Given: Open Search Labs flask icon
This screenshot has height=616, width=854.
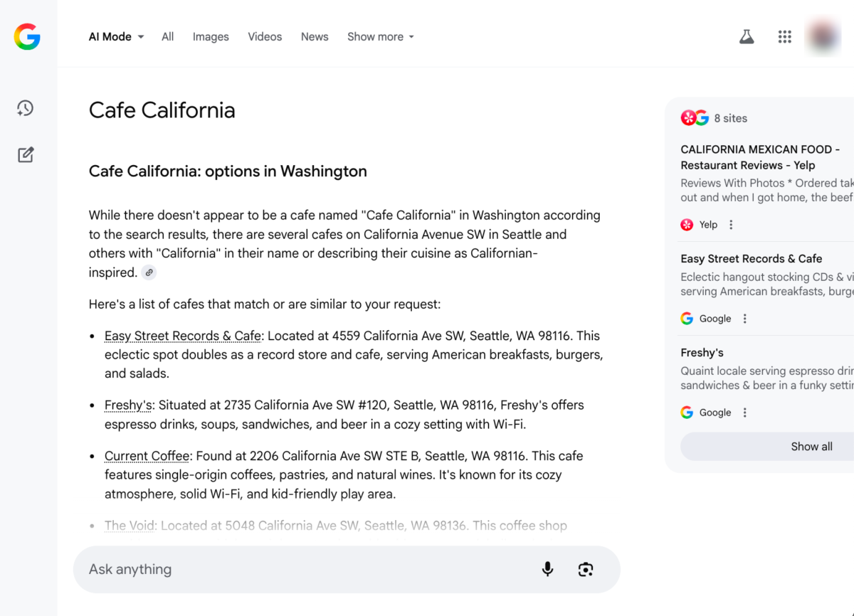Looking at the screenshot, I should pyautogui.click(x=747, y=37).
